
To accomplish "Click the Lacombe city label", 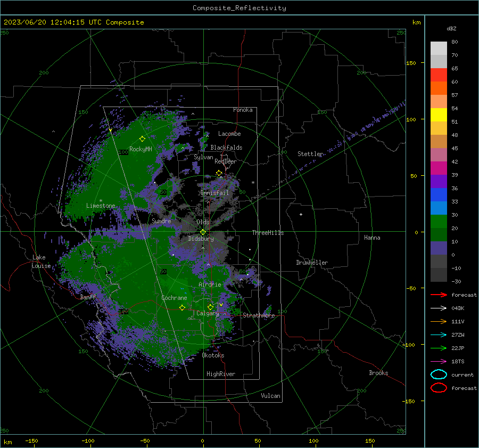I will coord(229,134).
